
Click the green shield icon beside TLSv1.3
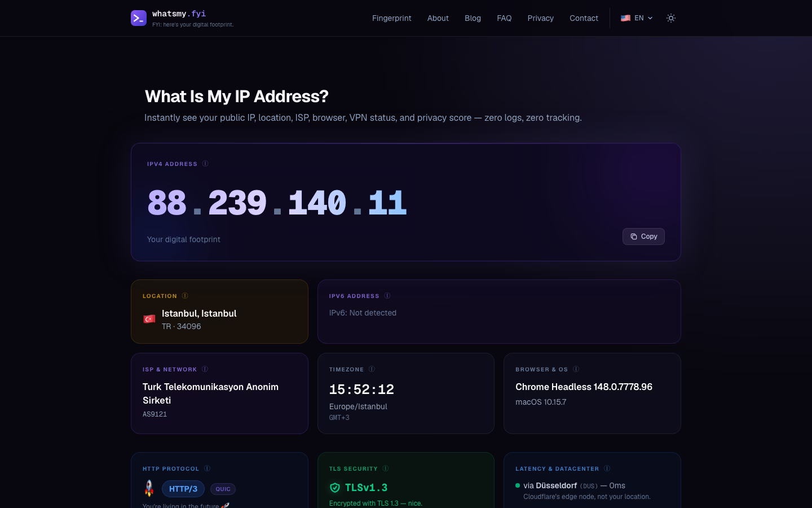point(335,488)
